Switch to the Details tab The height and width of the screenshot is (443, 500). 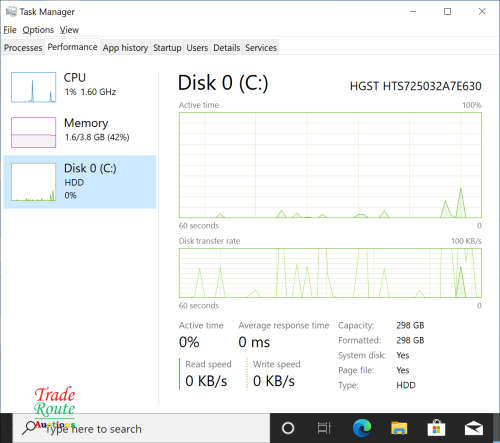[x=227, y=48]
